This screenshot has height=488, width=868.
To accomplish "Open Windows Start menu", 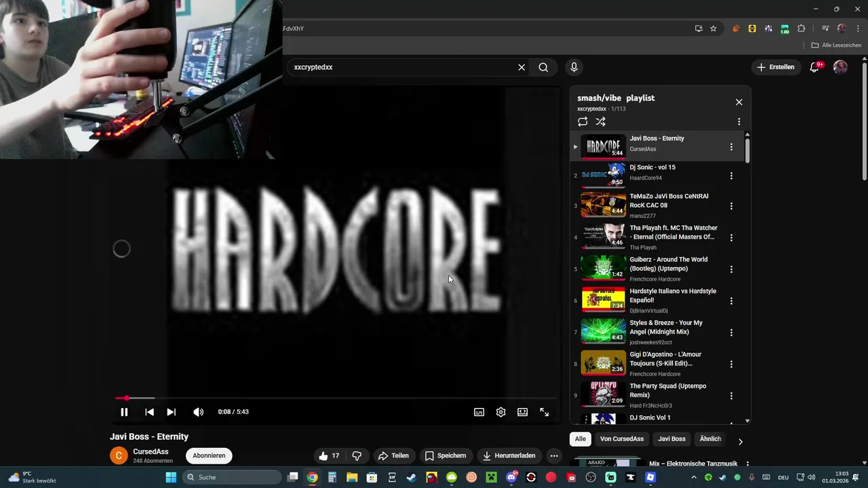I will [x=170, y=477].
